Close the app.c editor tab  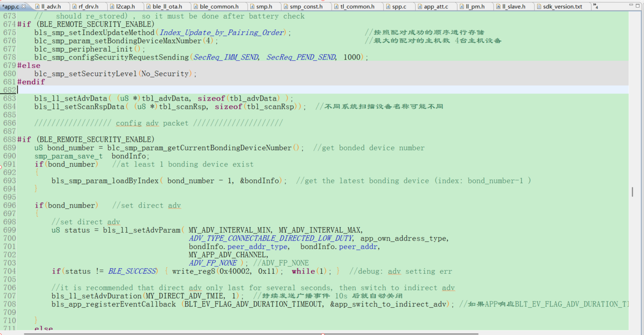point(24,6)
